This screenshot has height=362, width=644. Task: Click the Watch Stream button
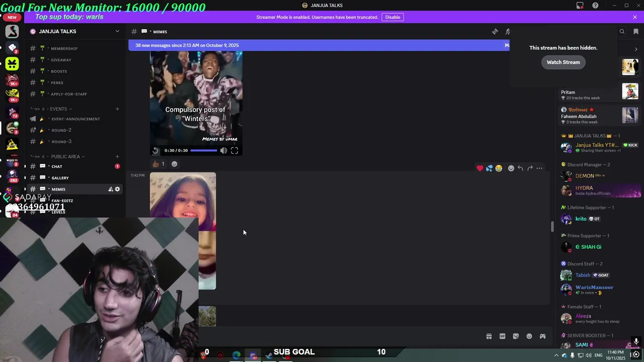point(563,62)
